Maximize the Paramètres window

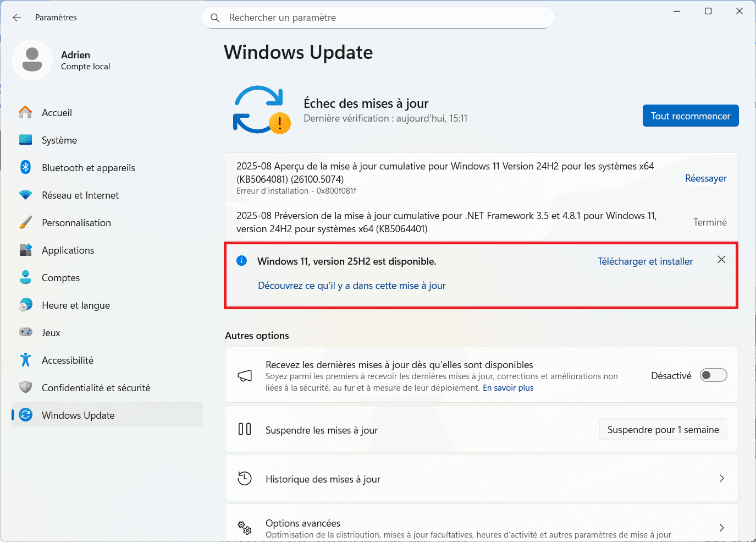point(708,11)
